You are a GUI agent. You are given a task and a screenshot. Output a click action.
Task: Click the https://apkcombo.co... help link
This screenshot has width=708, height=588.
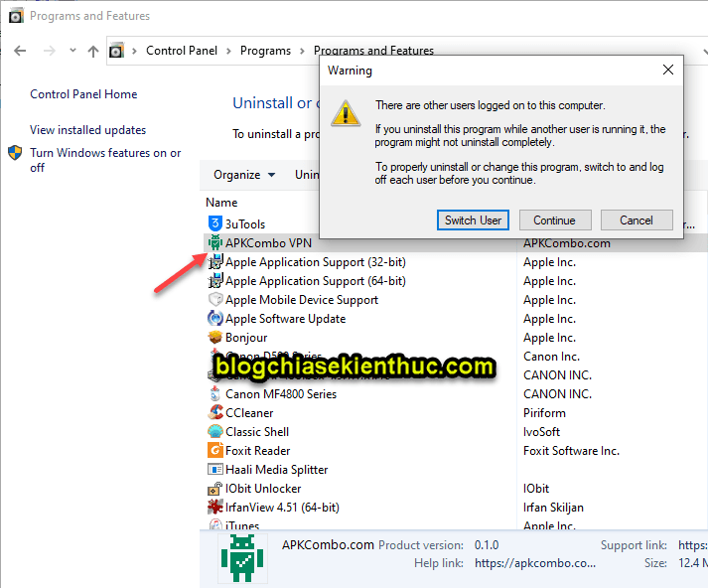click(x=535, y=563)
